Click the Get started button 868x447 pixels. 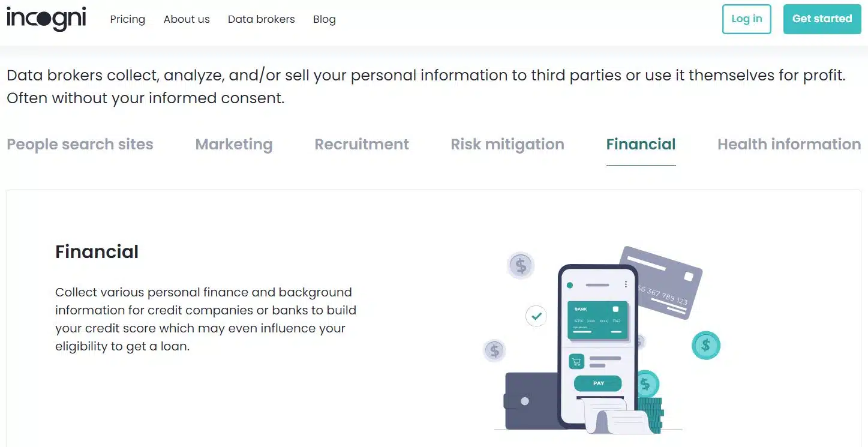point(822,19)
